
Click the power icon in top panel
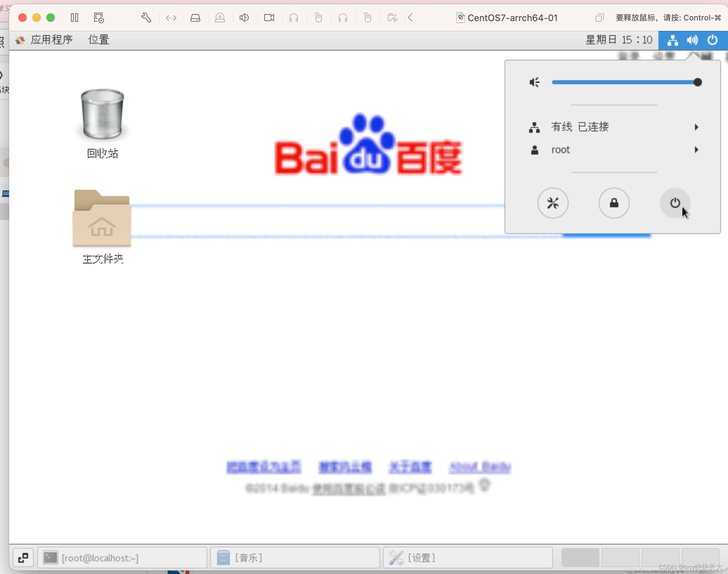pos(713,40)
